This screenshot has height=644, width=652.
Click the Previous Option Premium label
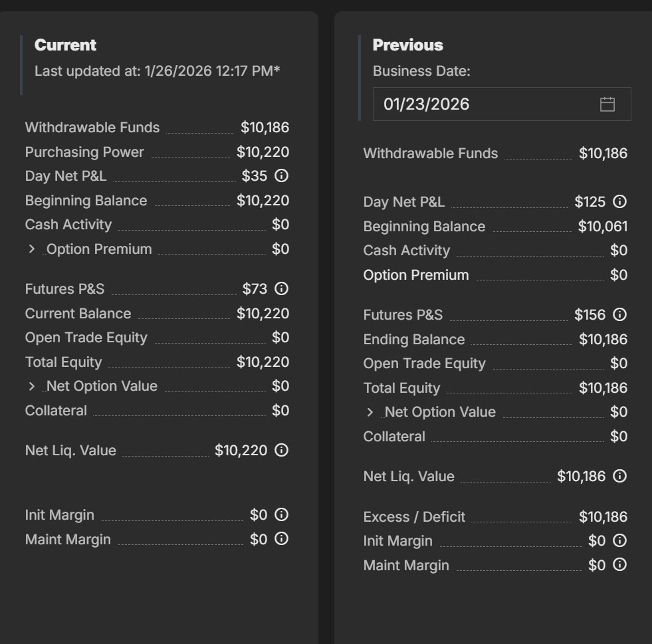(x=416, y=275)
